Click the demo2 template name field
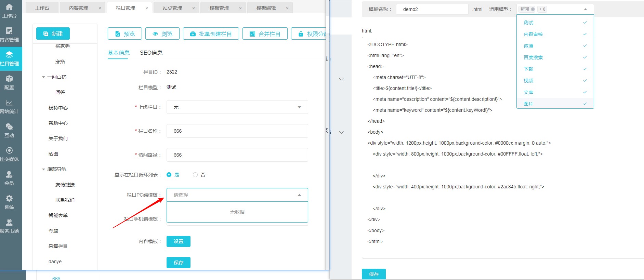This screenshot has height=280, width=644. pyautogui.click(x=432, y=9)
